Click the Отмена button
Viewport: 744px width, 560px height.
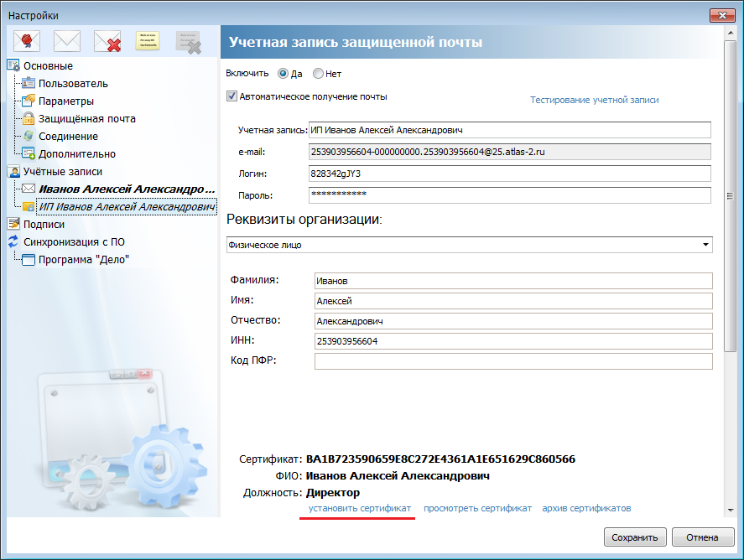pyautogui.click(x=703, y=537)
